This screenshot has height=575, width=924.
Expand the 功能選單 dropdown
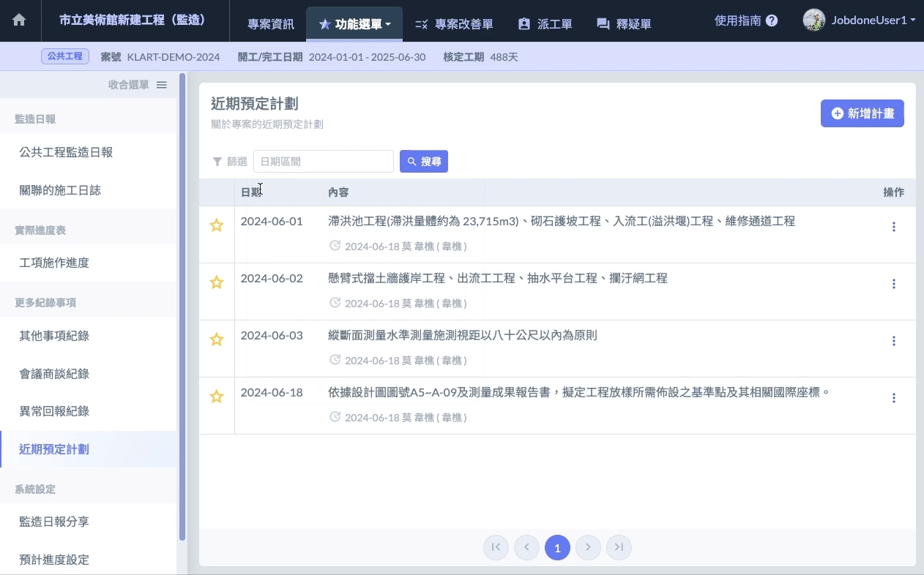[x=355, y=24]
